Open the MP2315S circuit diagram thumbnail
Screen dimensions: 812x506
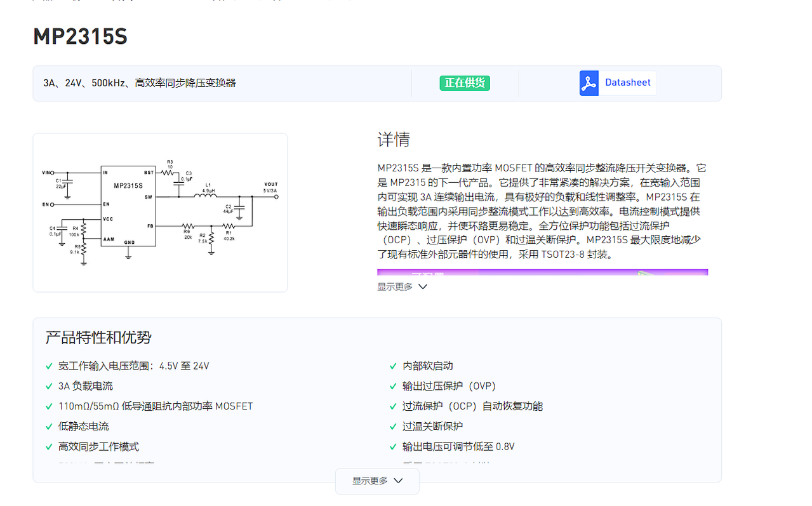[160, 213]
